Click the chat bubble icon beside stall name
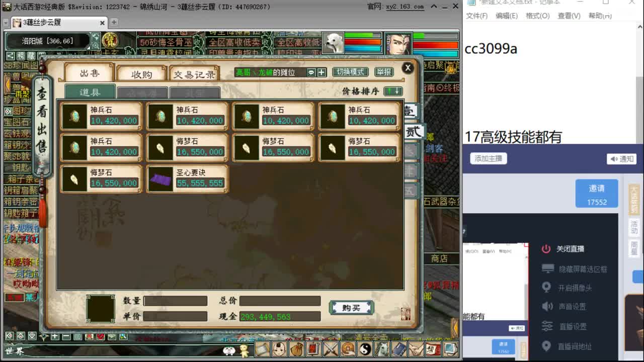This screenshot has height=362, width=644. pos(311,72)
